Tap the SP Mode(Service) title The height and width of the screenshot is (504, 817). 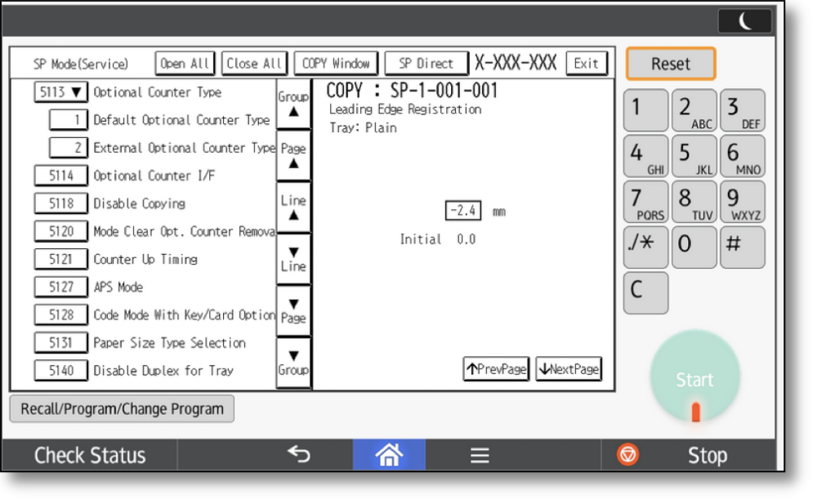[81, 64]
